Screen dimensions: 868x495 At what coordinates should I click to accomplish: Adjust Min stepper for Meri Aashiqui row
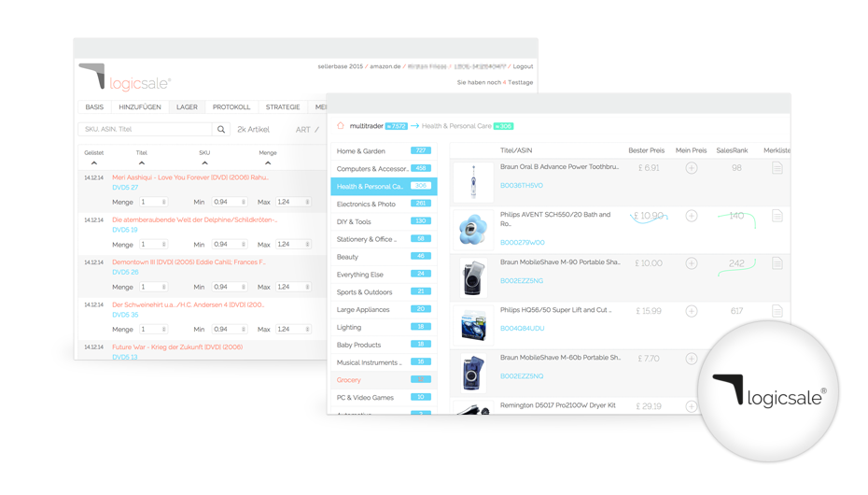[243, 202]
